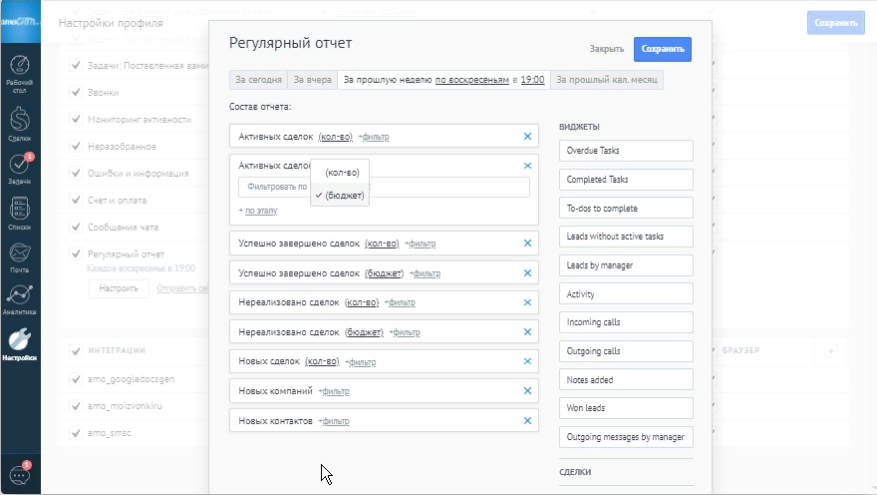Uncheck Мониторинг активности checkbox
The height and width of the screenshot is (495, 877).
tap(76, 119)
